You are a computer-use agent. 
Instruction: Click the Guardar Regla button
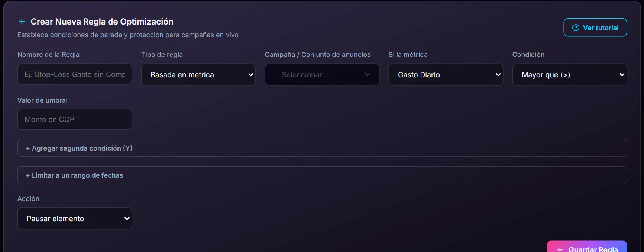pos(587,247)
